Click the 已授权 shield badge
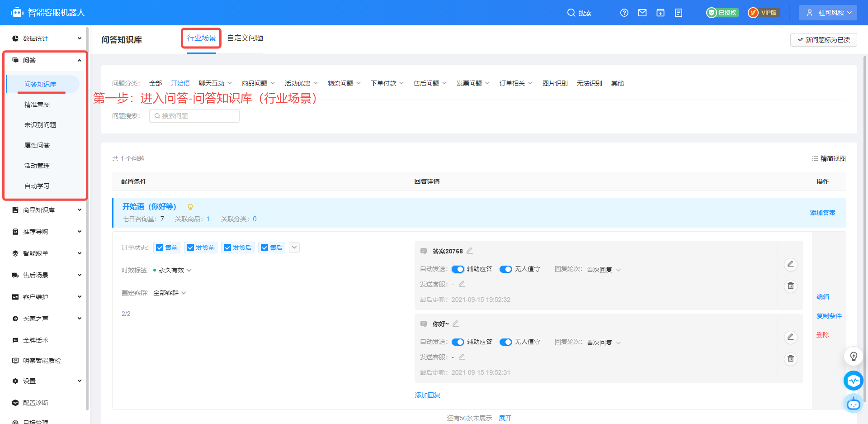The width and height of the screenshot is (868, 424). [x=722, y=13]
